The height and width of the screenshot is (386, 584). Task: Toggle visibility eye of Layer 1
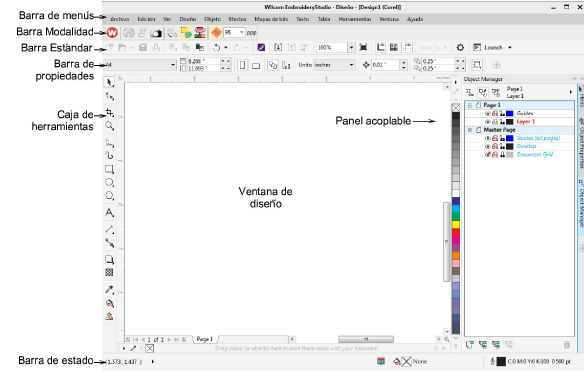point(487,122)
